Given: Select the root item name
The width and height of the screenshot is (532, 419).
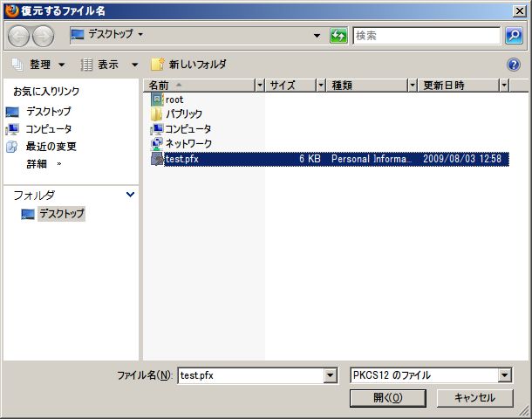Looking at the screenshot, I should click(x=174, y=100).
